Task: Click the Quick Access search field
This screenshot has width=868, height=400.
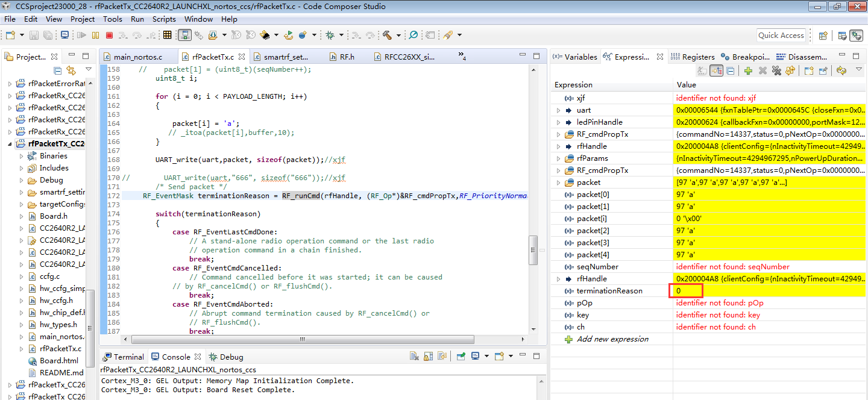Action: (781, 36)
